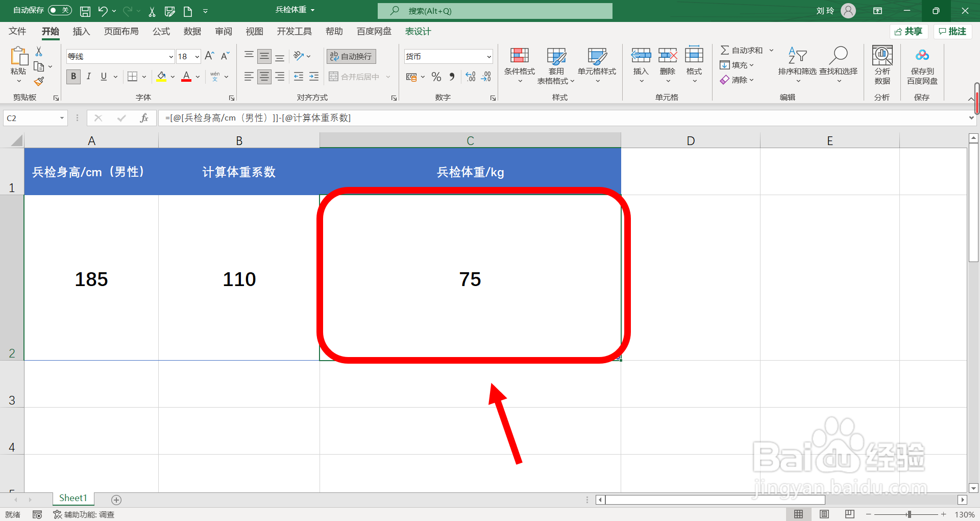Viewport: 980px width, 521px height.
Task: Click the Sheet1 worksheet tab
Action: 73,498
